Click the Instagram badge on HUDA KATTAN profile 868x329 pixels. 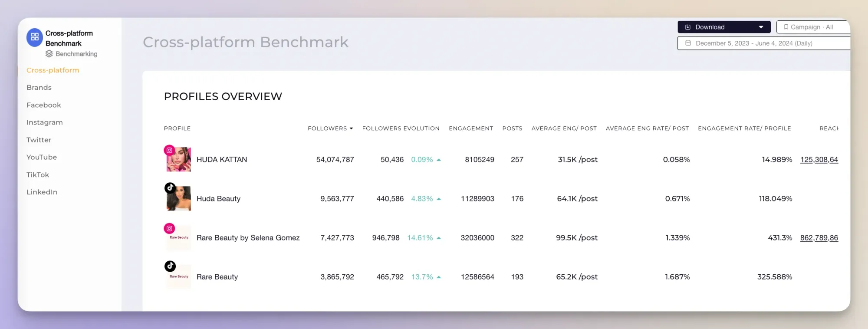(169, 150)
